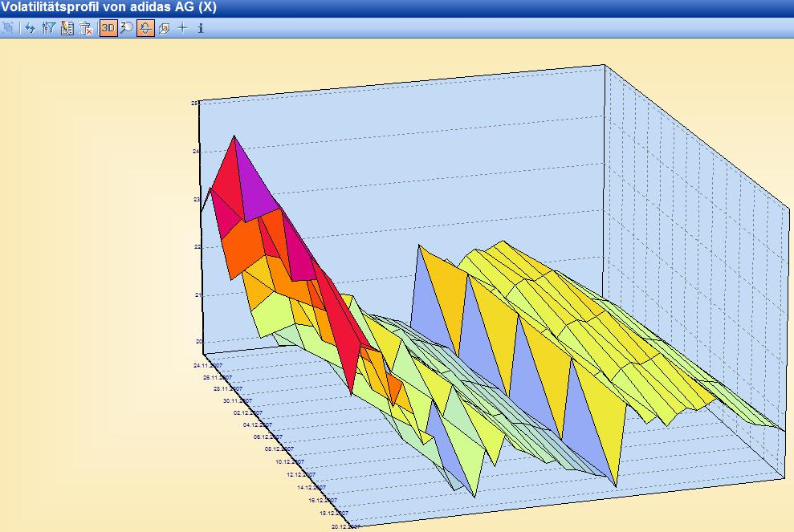
Task: Click the date label 24.11.2007
Action: (208, 365)
